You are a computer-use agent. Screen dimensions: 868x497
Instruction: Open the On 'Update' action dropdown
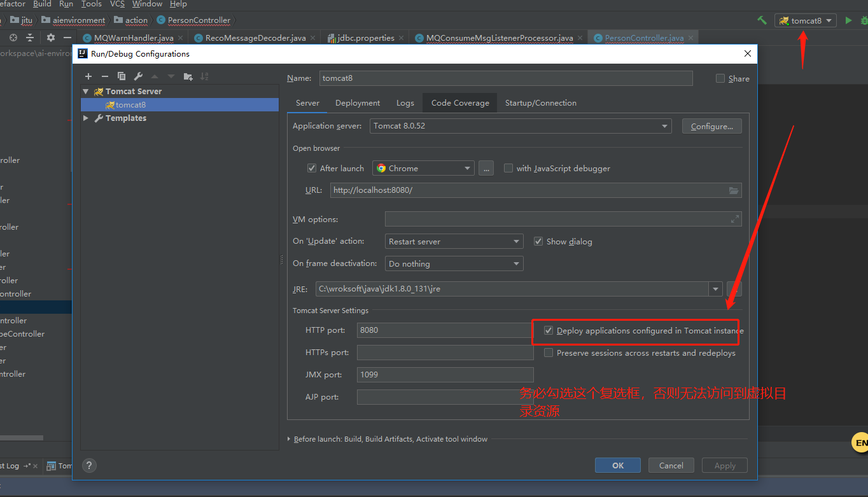coord(454,241)
